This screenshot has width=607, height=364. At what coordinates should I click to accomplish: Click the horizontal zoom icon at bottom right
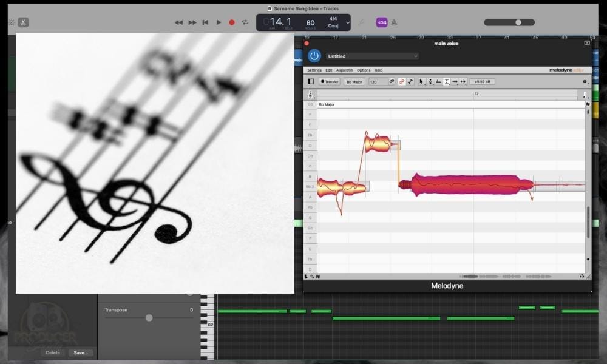tap(582, 276)
